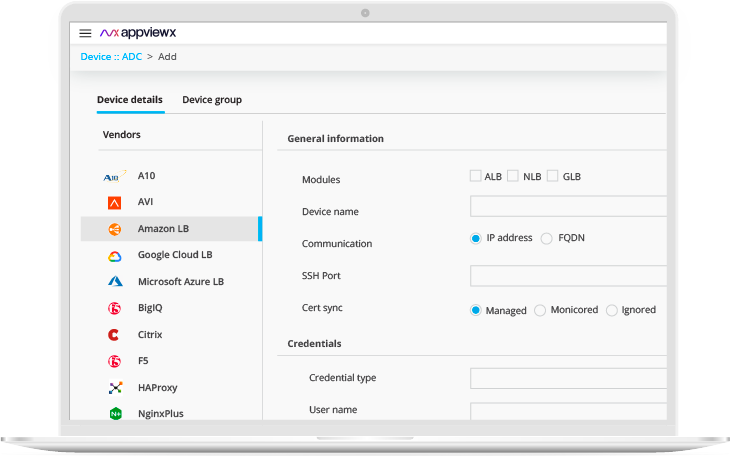Go to Device :: ADC breadcrumb link
Image resolution: width=730 pixels, height=456 pixels.
click(111, 57)
